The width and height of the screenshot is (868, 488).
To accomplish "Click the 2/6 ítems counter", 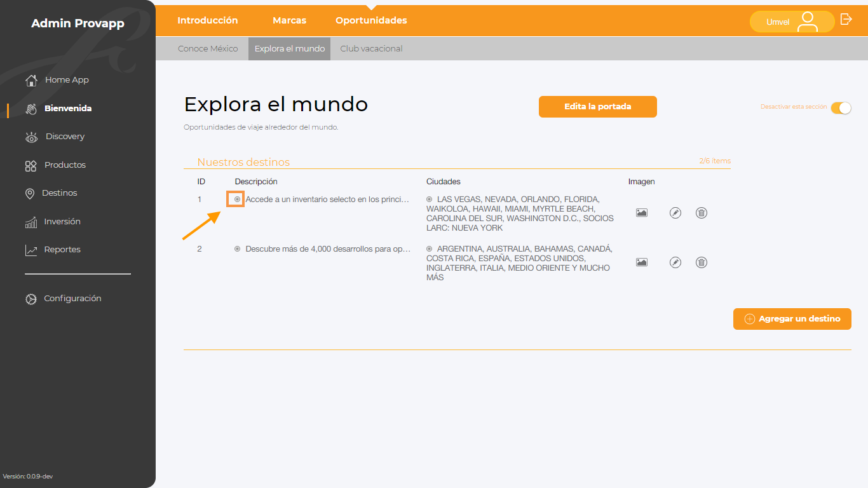I will (x=715, y=161).
